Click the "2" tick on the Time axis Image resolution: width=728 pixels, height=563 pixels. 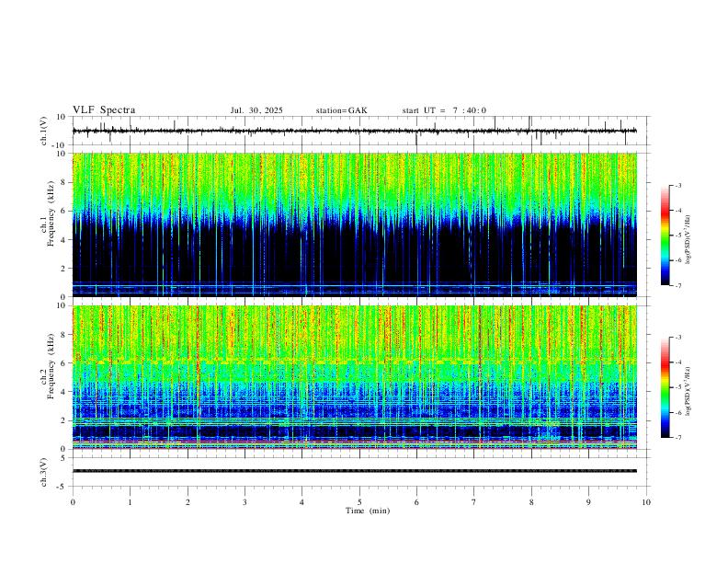pos(188,502)
